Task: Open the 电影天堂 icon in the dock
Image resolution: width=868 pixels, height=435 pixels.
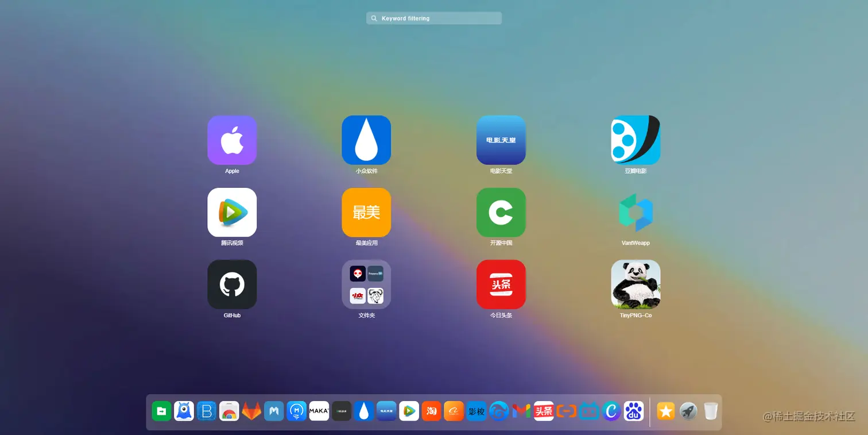Action: point(386,411)
